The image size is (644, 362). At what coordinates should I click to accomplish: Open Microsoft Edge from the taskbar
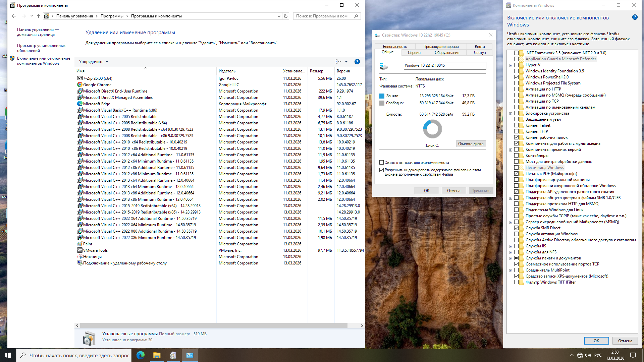pyautogui.click(x=141, y=355)
